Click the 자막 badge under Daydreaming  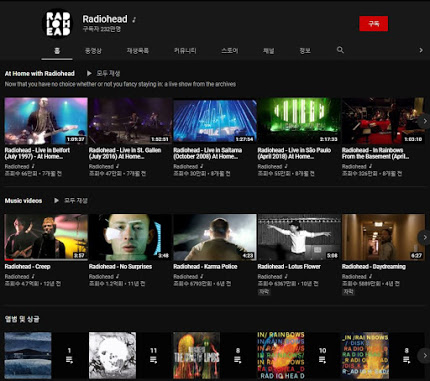348,292
